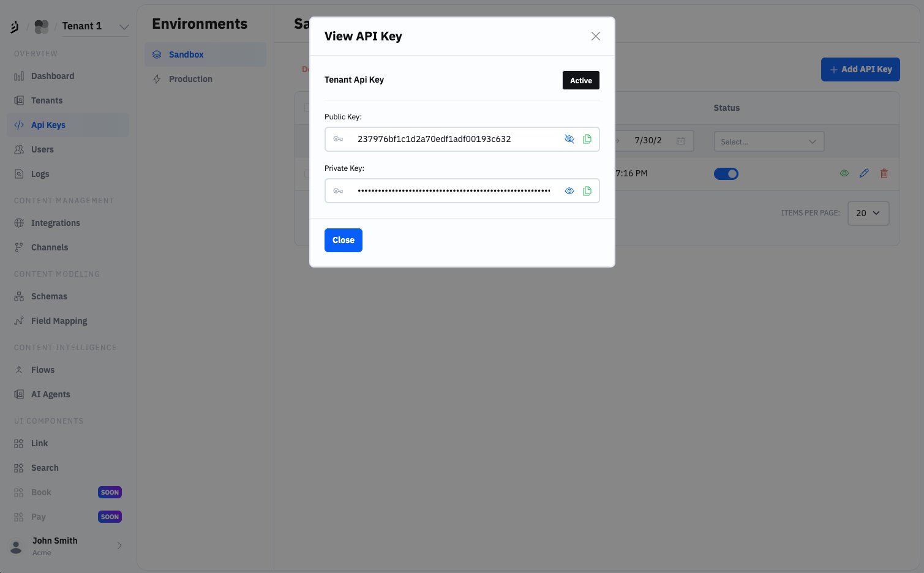
Task: Switch to the Production environment
Action: point(190,79)
